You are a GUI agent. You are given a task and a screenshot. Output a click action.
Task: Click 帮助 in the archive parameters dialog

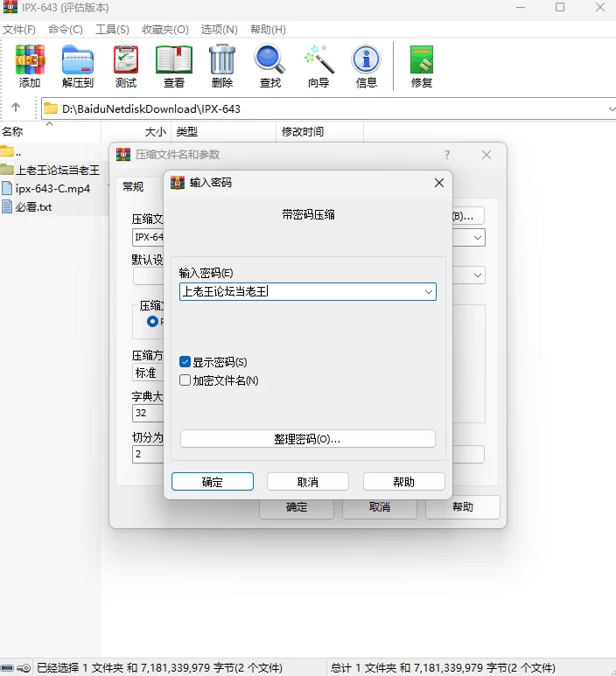pyautogui.click(x=463, y=507)
